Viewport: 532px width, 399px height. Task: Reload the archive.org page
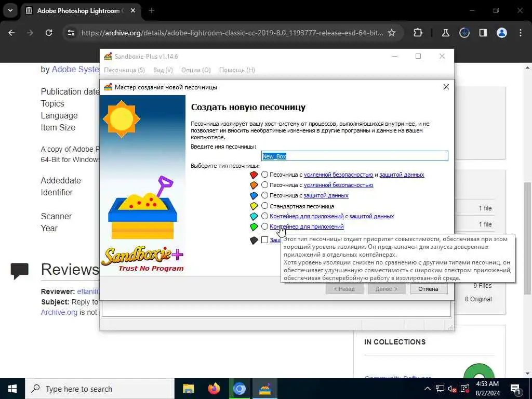[49, 33]
